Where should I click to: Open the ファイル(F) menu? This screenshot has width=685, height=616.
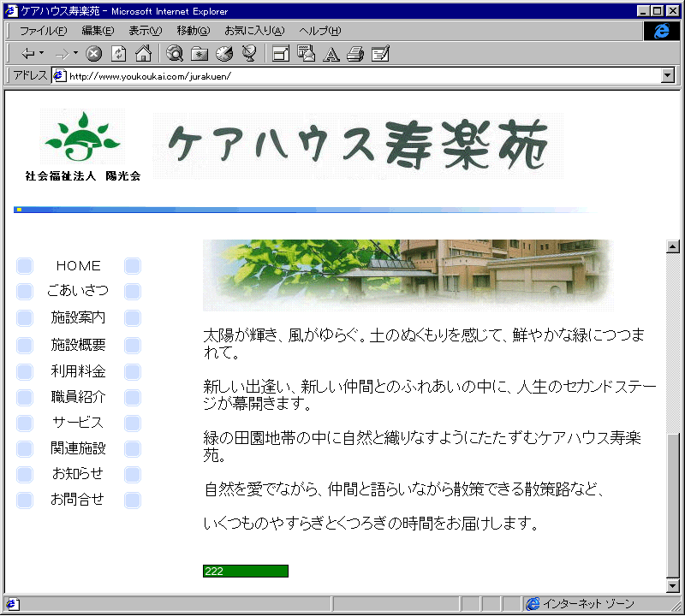[x=44, y=31]
